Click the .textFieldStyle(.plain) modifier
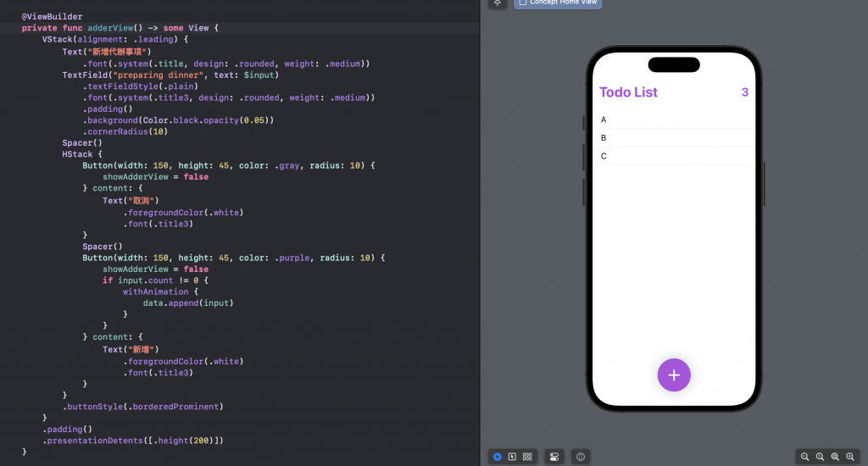Viewport: 868px width, 466px height. [x=140, y=86]
